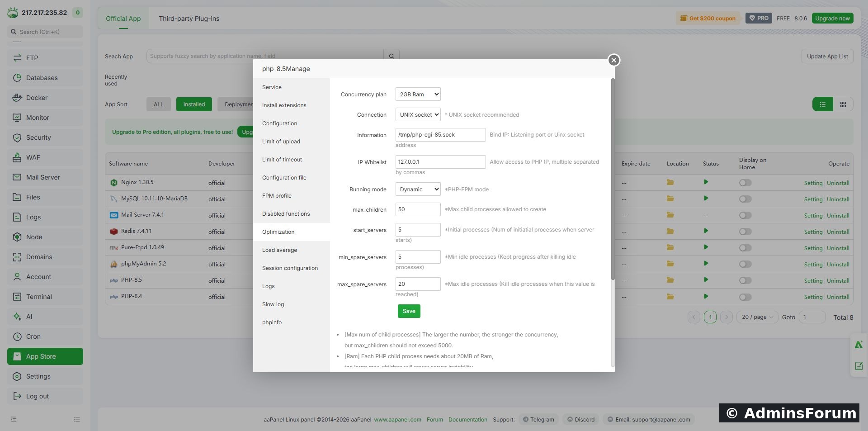Click the max_children input field

click(x=418, y=209)
